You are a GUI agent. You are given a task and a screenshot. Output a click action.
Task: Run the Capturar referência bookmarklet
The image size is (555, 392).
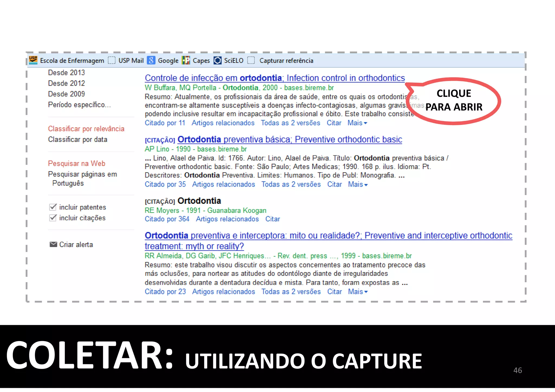tap(286, 60)
